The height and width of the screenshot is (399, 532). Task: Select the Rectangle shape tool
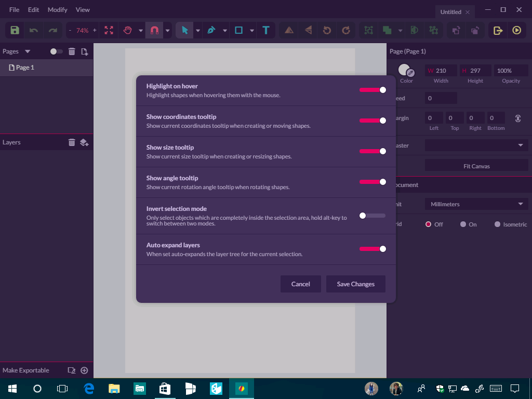click(x=239, y=30)
